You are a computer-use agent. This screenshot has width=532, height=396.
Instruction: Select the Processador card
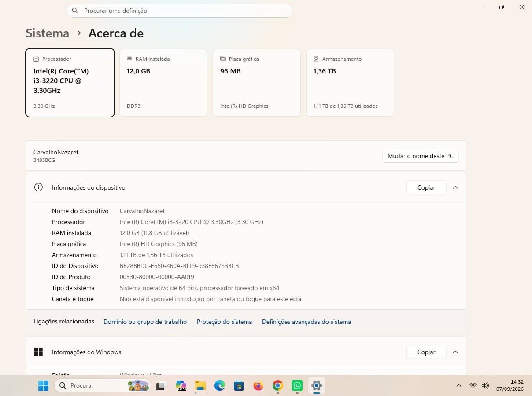(70, 83)
